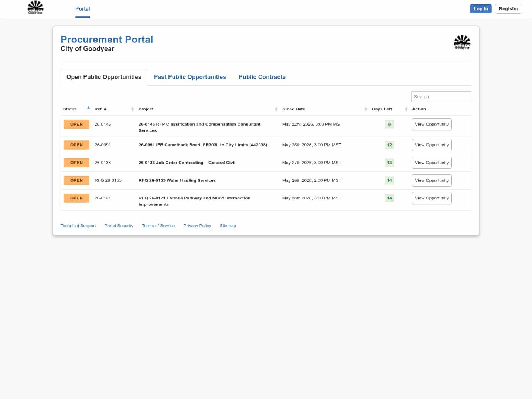Click the Procurement Portal heading
Screen dimensions: 532x399
107,40
